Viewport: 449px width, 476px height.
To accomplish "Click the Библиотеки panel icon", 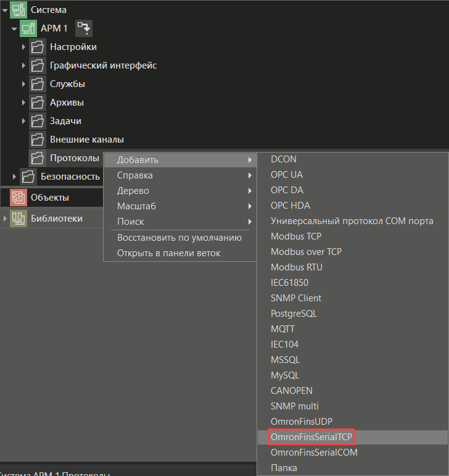I will point(19,218).
